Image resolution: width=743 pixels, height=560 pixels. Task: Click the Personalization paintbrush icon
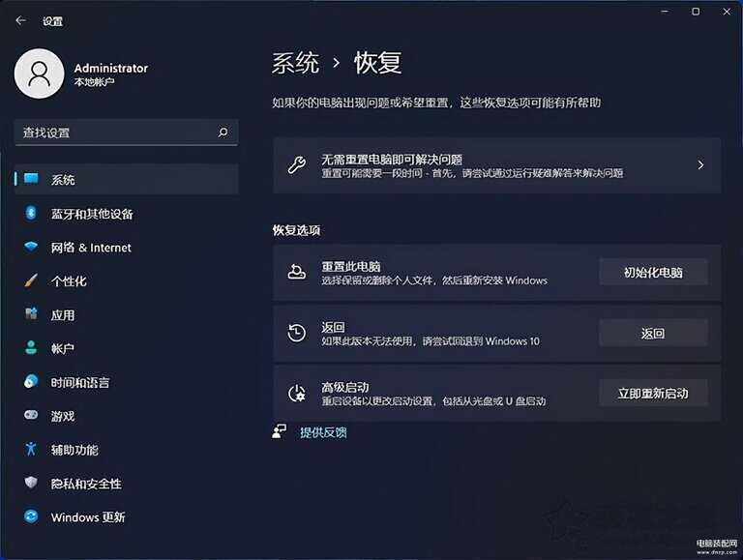[31, 281]
